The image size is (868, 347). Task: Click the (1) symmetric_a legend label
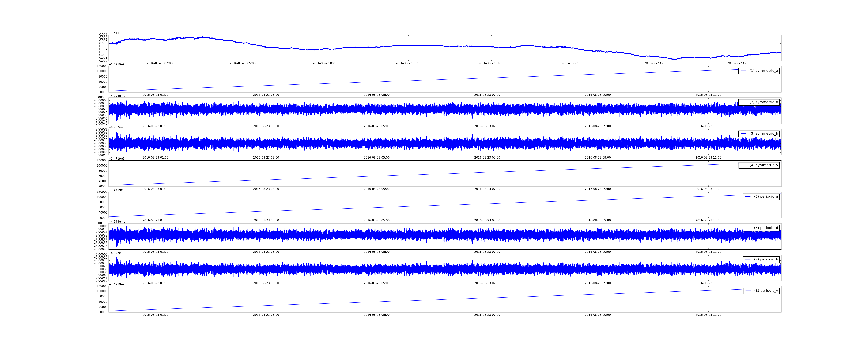click(x=763, y=71)
